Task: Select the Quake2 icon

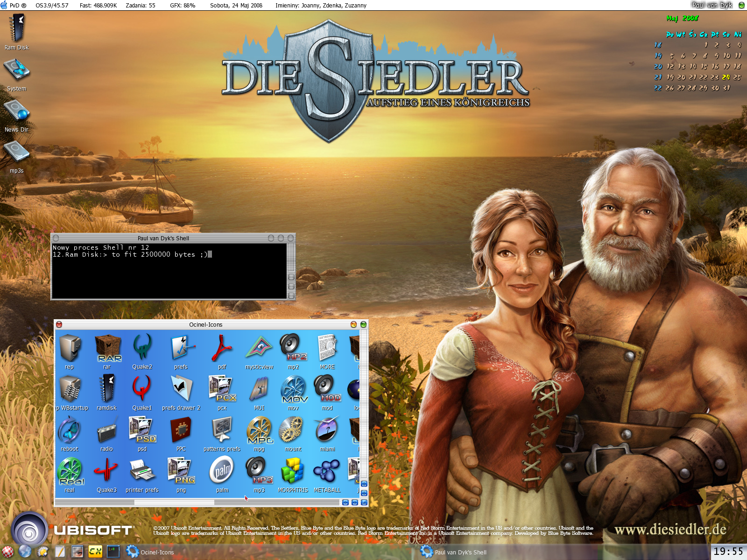Action: 142,351
